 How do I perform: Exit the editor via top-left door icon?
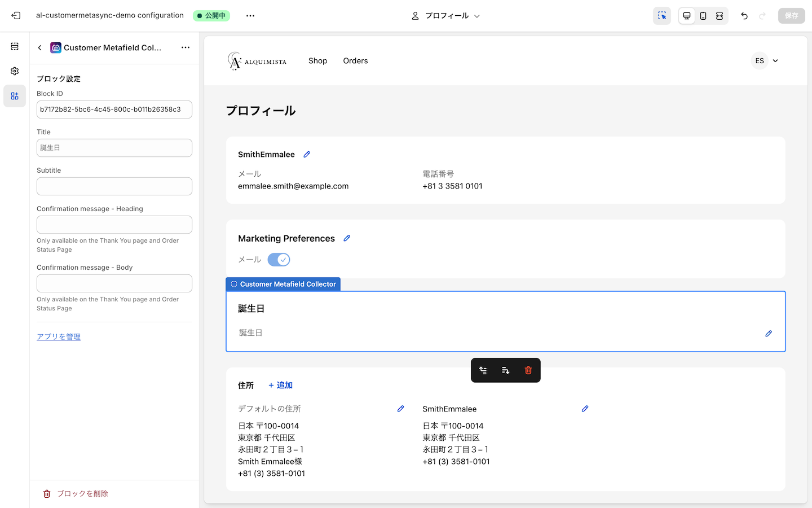[16, 15]
